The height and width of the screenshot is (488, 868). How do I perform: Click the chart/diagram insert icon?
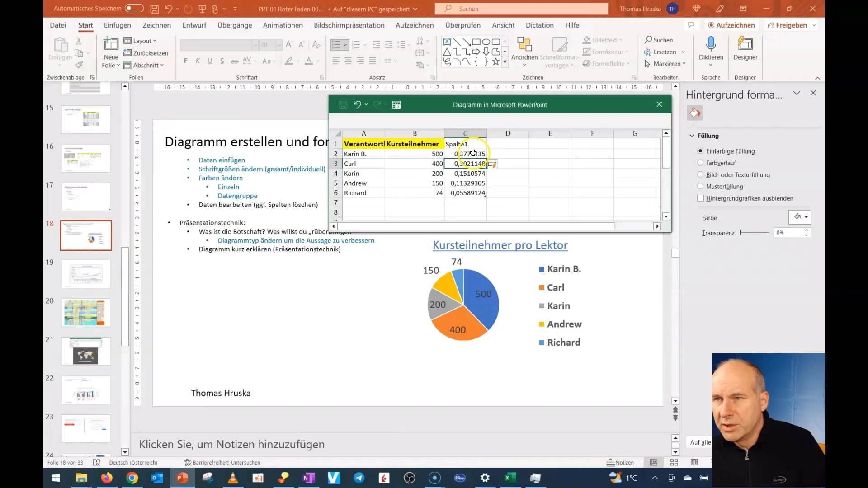396,104
